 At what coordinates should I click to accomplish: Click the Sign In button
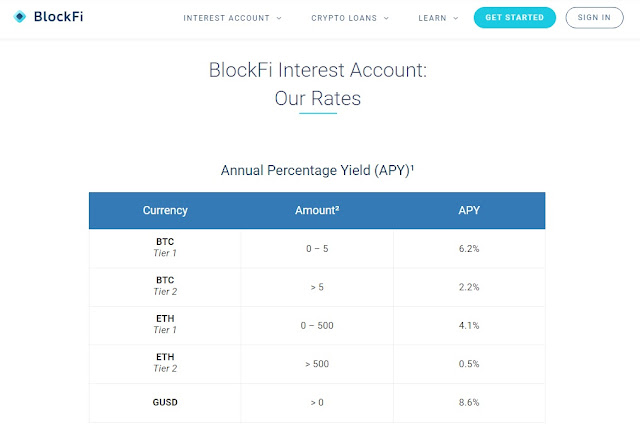[594, 18]
